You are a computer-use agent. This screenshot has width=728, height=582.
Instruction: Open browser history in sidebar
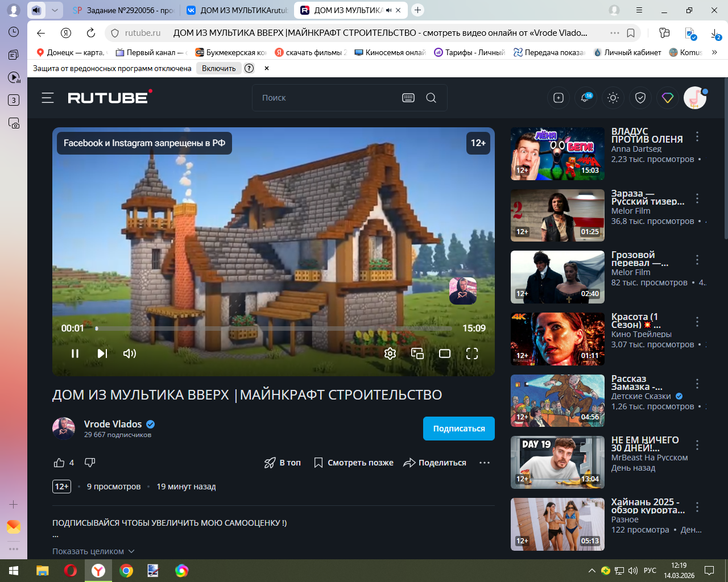point(14,32)
